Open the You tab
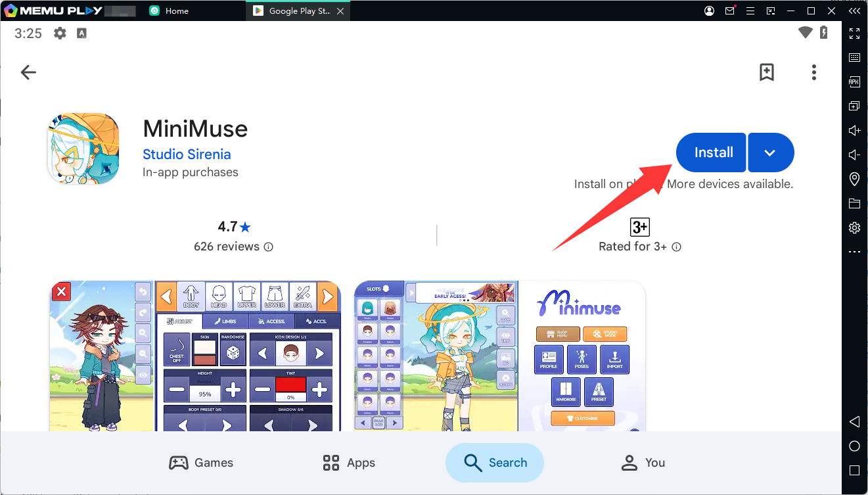Viewport: 868px width, 495px height. [x=643, y=463]
